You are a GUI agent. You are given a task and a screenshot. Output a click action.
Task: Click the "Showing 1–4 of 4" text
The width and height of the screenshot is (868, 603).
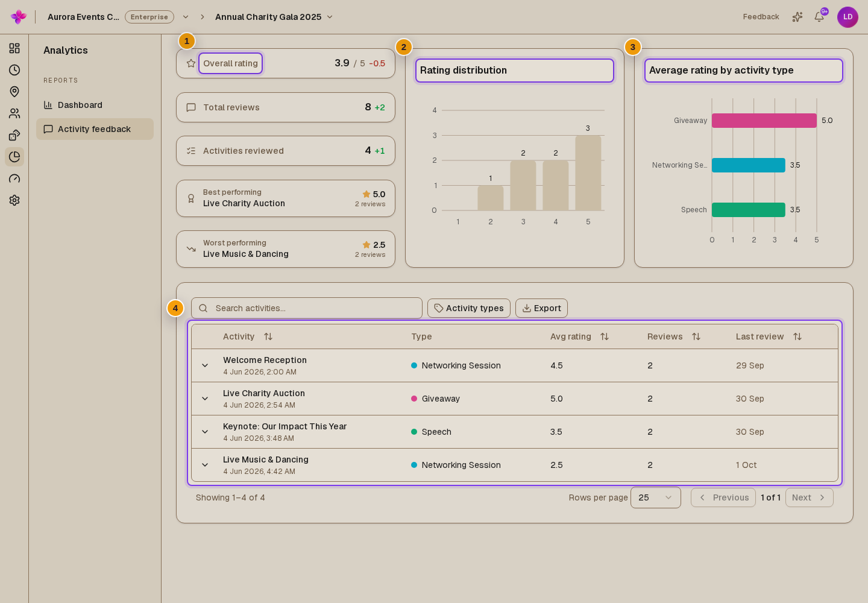click(x=230, y=497)
